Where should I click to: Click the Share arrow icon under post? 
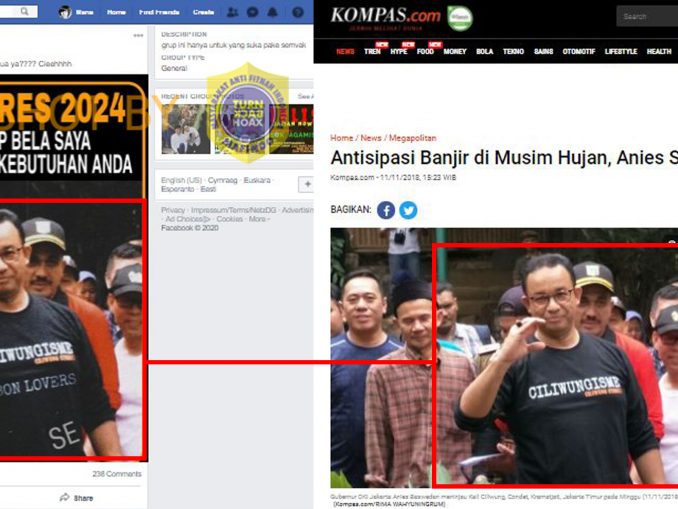(64, 497)
